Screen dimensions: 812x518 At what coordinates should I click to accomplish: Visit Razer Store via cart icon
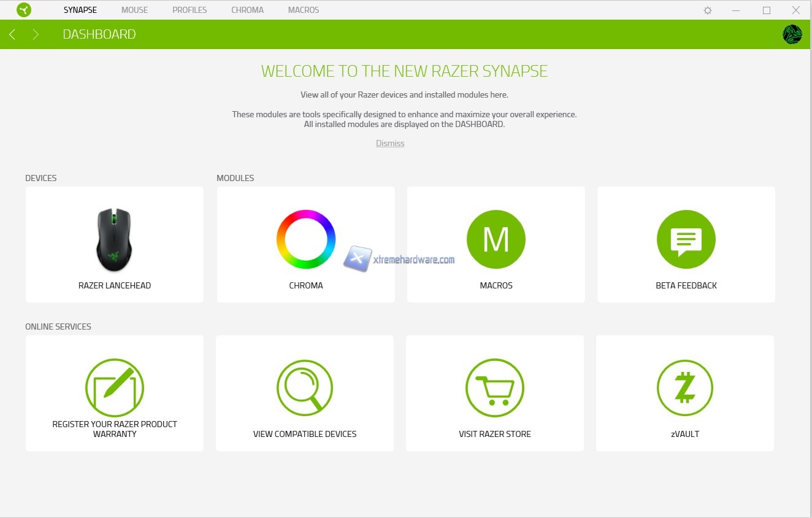(494, 388)
